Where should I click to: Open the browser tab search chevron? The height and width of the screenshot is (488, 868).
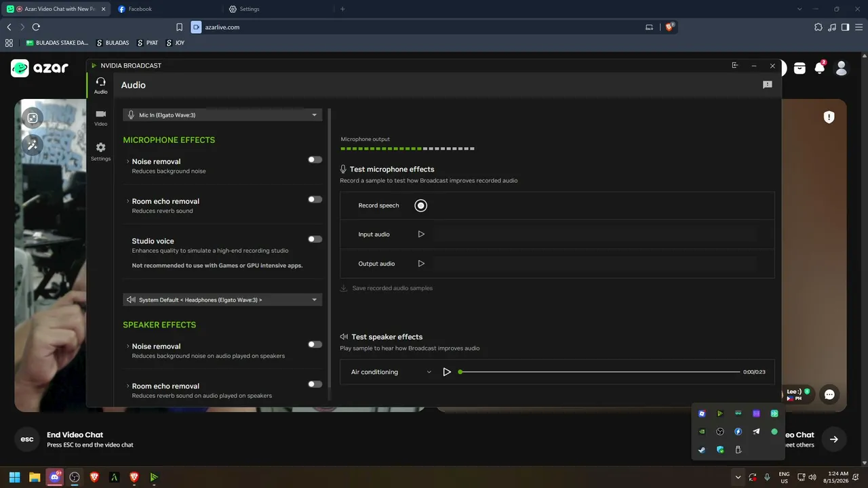pos(800,9)
